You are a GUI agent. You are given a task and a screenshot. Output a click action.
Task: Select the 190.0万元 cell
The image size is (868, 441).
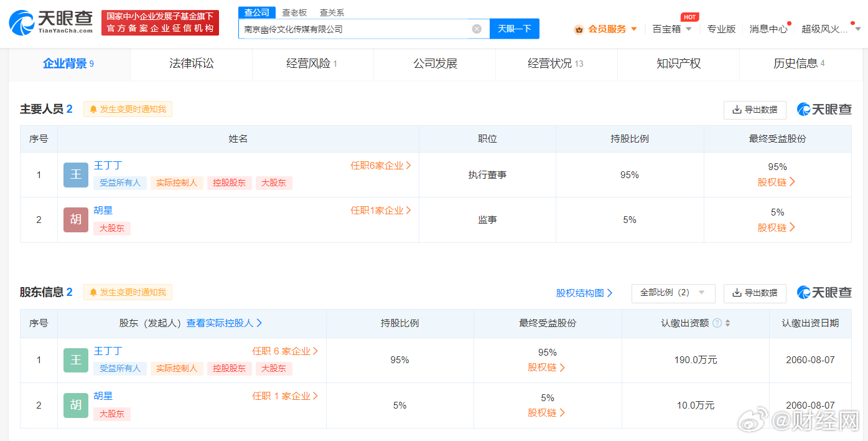tap(696, 360)
